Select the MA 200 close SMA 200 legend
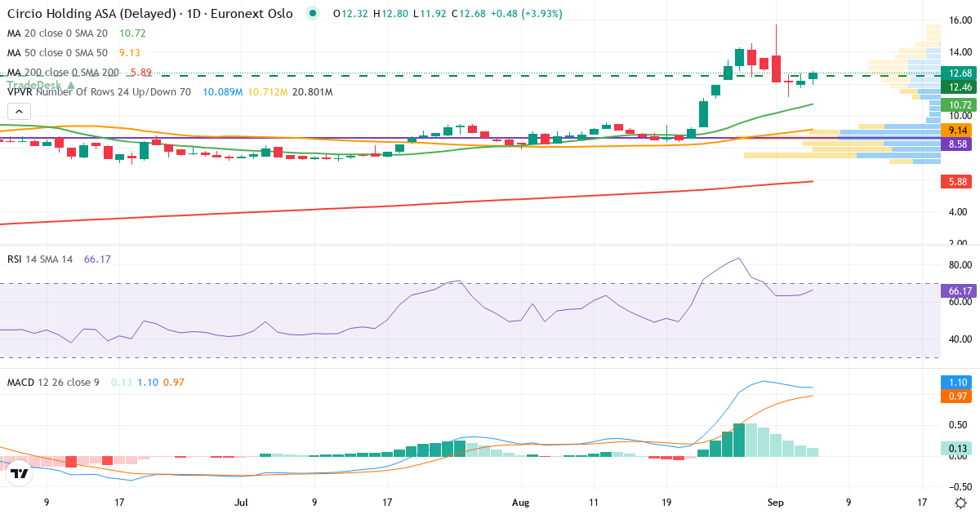 tap(63, 73)
